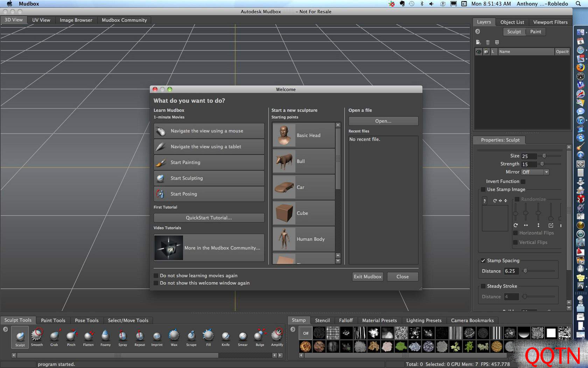Click the Open... file button
Viewport: 588px width, 368px height.
point(383,121)
